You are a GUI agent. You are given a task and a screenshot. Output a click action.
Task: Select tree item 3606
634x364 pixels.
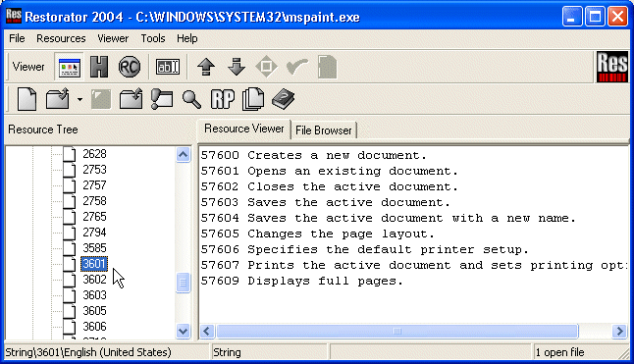point(94,327)
